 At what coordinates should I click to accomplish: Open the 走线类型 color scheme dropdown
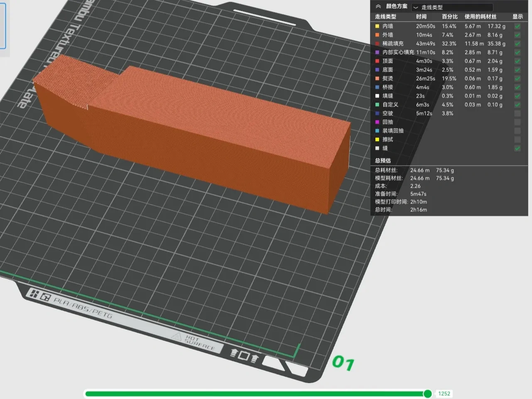click(x=452, y=7)
